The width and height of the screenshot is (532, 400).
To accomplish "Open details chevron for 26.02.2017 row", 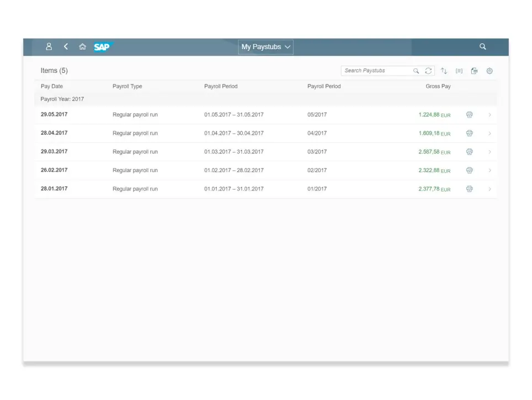I will coord(490,170).
